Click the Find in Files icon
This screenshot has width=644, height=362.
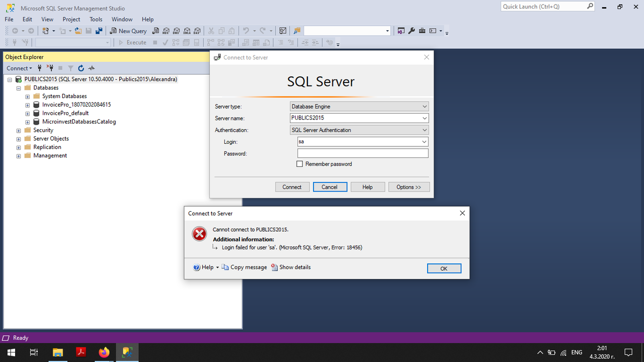tap(297, 31)
